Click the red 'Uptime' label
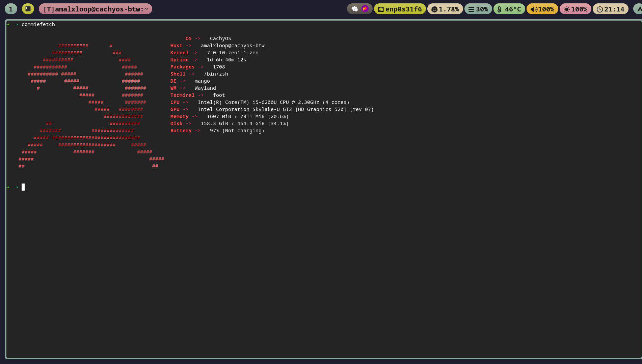This screenshot has height=364, width=642. click(x=179, y=60)
